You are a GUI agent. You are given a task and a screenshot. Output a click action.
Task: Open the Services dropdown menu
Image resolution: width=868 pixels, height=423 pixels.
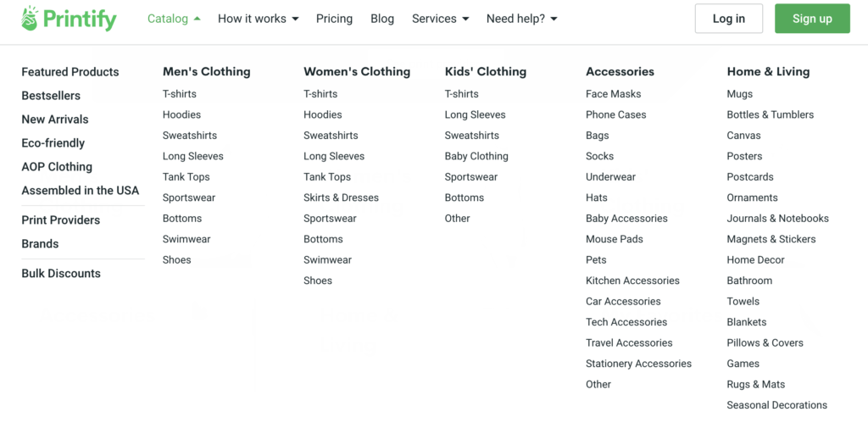click(440, 19)
